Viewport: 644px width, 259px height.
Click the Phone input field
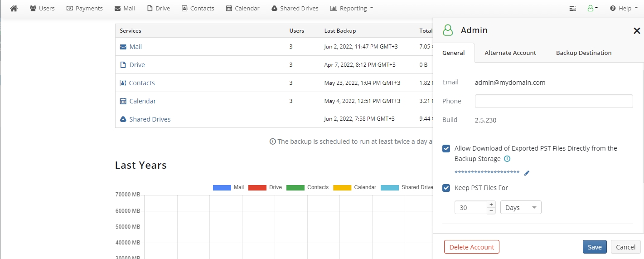[x=553, y=101]
